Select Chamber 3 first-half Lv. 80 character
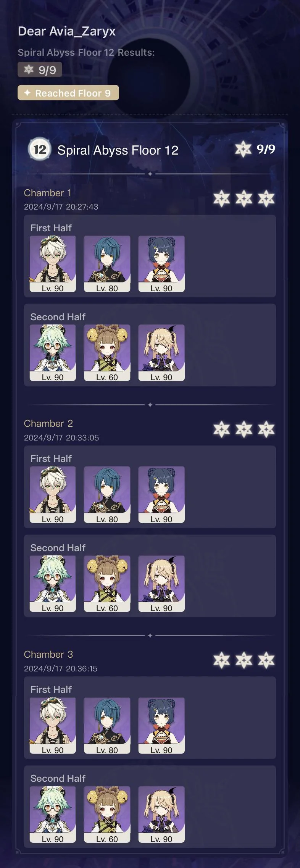 pyautogui.click(x=107, y=726)
